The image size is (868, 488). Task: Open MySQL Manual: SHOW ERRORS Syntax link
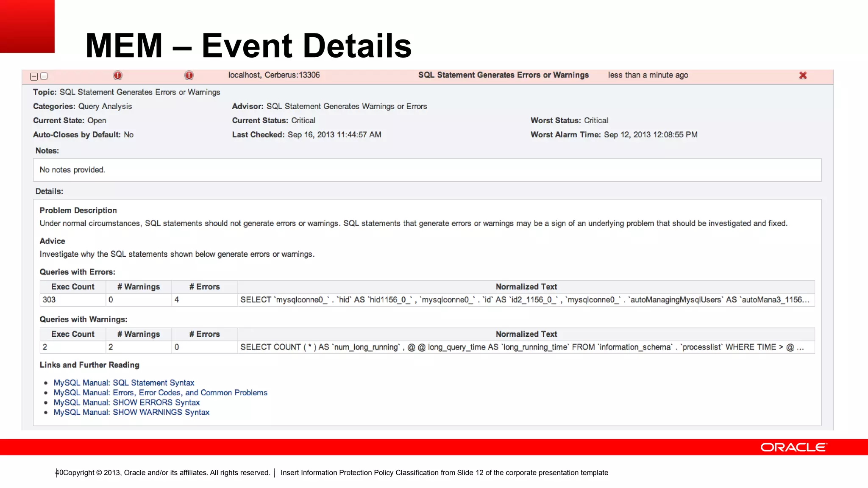point(126,402)
